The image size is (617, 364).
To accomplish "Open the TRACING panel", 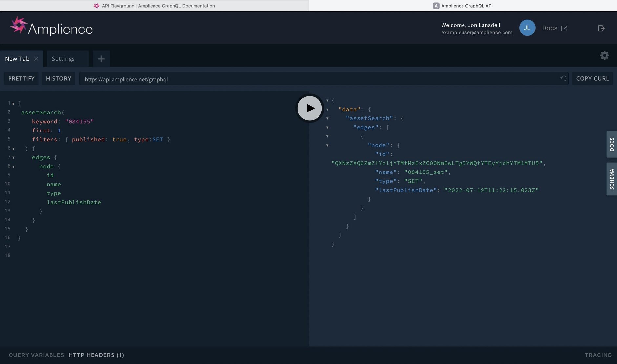I will pos(598,355).
